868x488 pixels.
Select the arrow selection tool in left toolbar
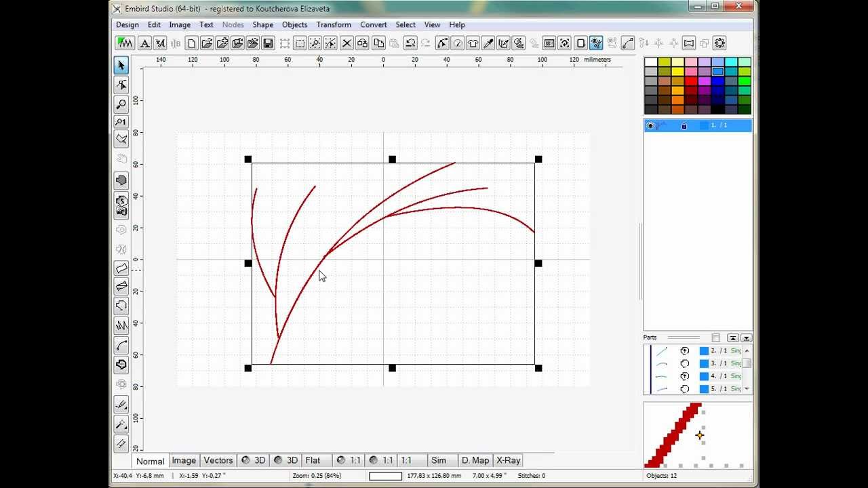pos(121,65)
